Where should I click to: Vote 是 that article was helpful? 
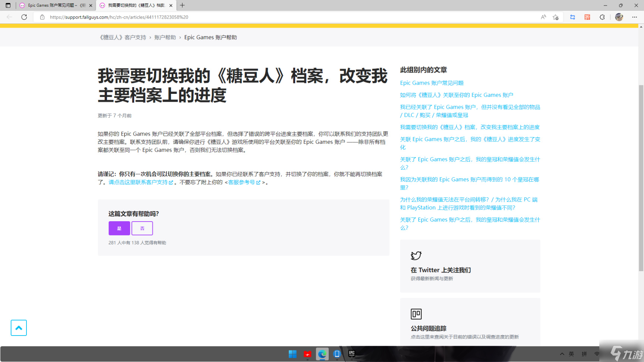(119, 228)
